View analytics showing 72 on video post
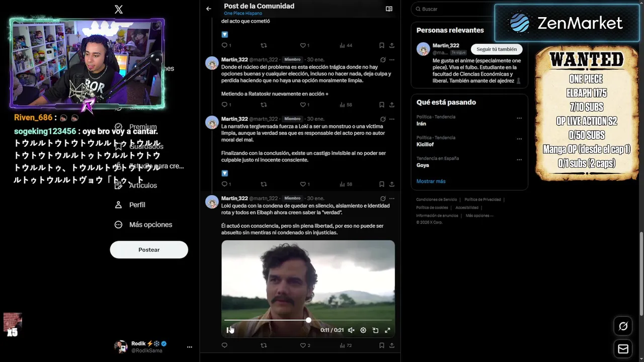 coord(346,345)
